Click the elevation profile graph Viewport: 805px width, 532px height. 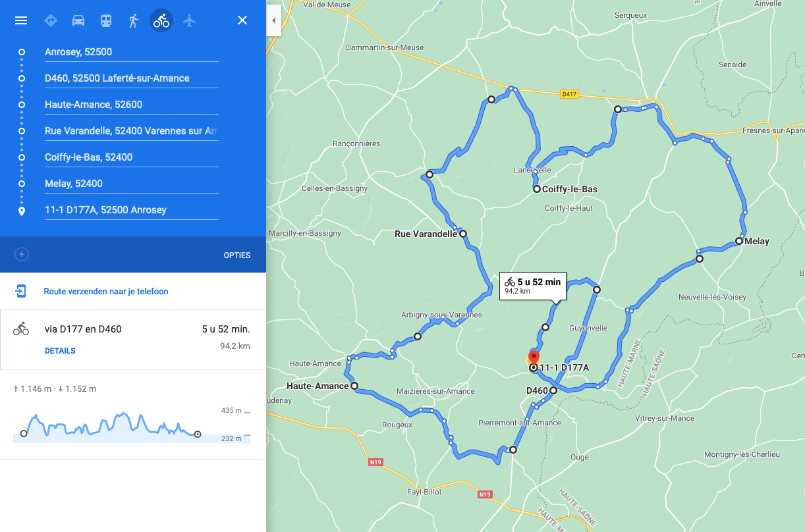[132, 424]
